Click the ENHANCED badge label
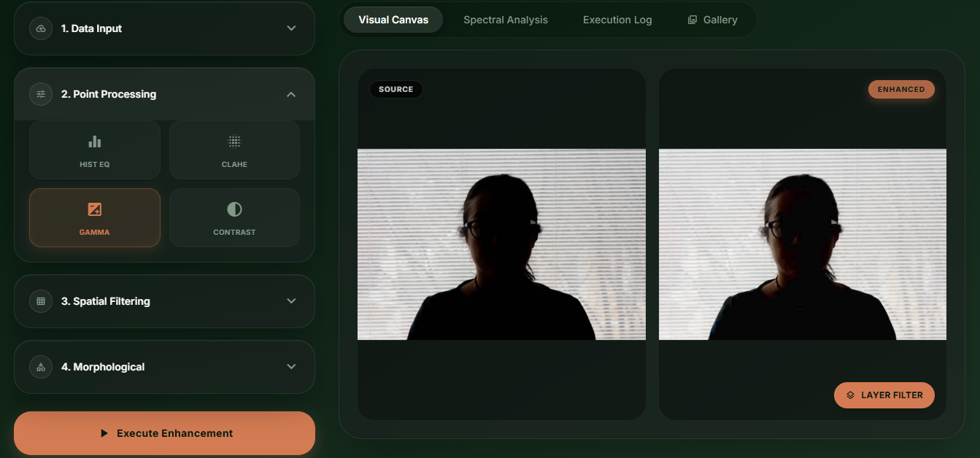The width and height of the screenshot is (980, 458). pyautogui.click(x=901, y=89)
